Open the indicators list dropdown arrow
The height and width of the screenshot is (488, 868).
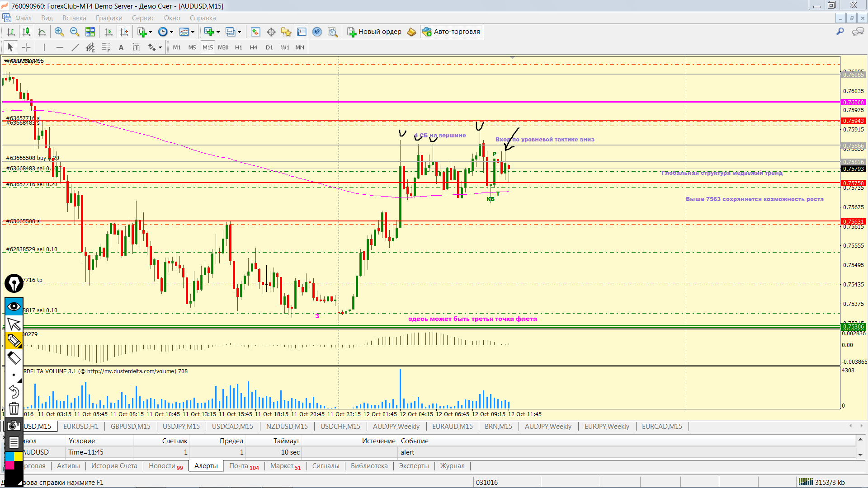pyautogui.click(x=151, y=32)
